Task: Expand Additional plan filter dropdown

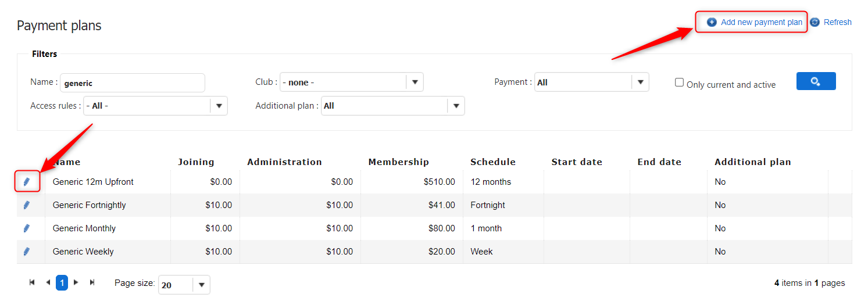Action: [456, 106]
